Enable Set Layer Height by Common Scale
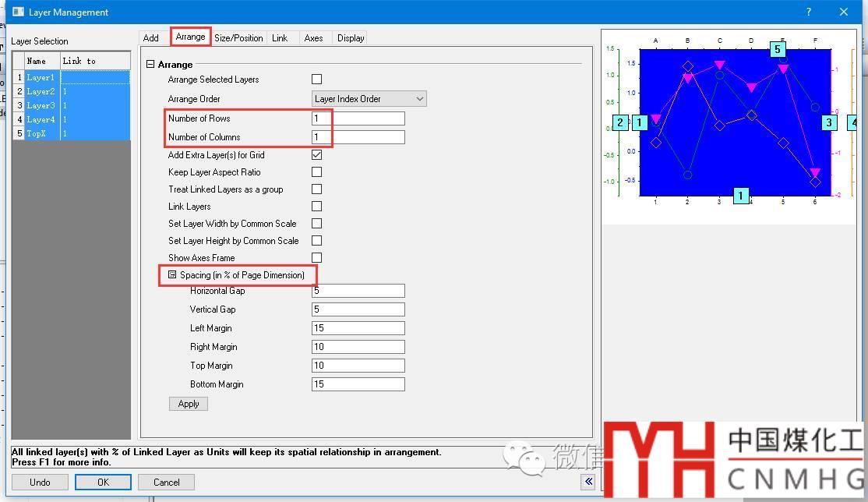This screenshot has width=868, height=502. tap(316, 240)
